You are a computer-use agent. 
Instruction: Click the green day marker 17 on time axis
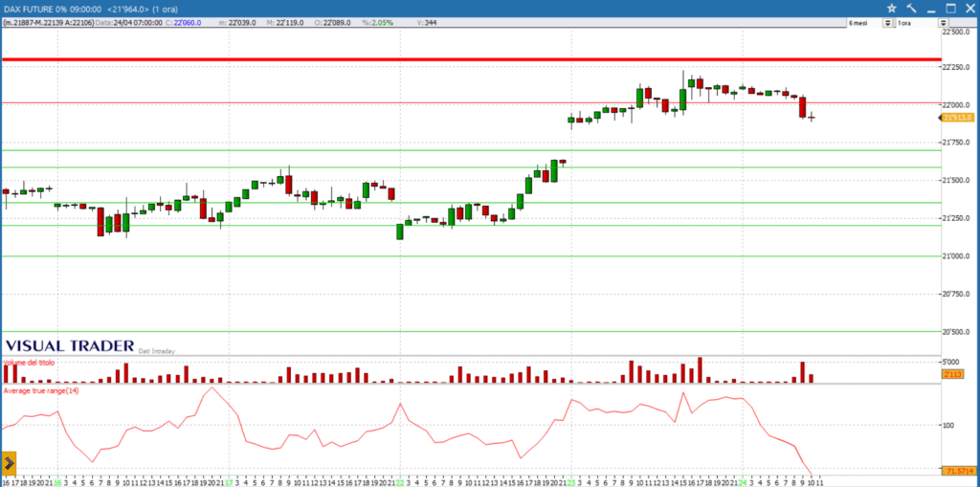point(229,482)
